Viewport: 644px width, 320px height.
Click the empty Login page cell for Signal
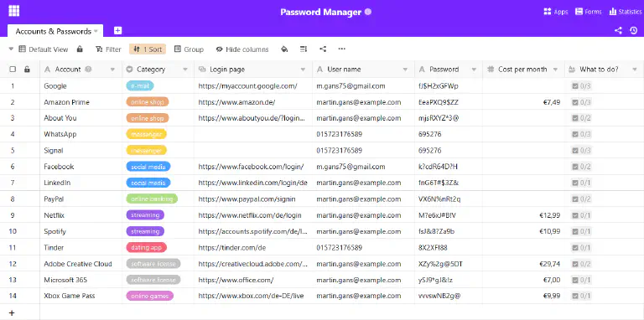click(253, 151)
